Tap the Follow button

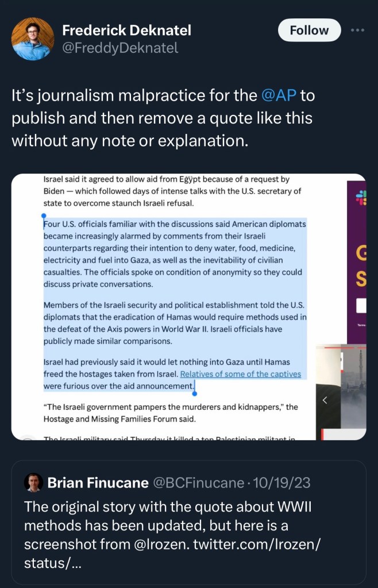[x=309, y=30]
